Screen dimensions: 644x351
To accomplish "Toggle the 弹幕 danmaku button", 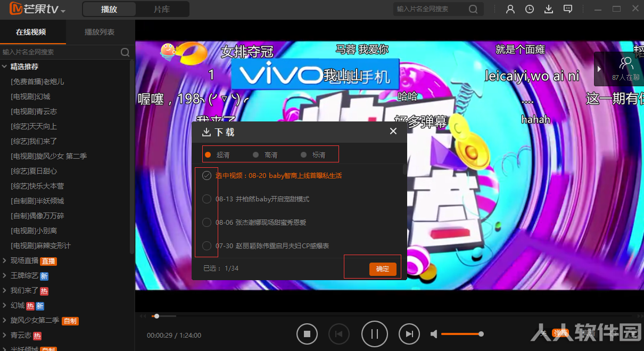I will (560, 333).
